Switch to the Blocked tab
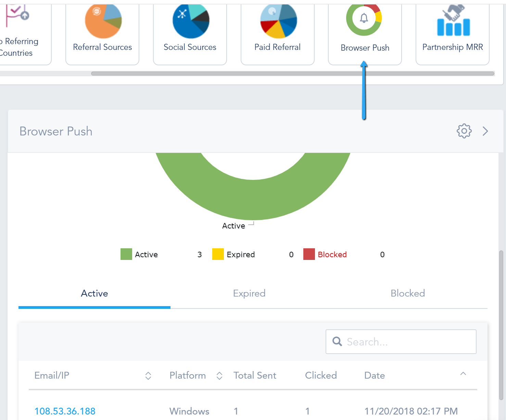 408,294
